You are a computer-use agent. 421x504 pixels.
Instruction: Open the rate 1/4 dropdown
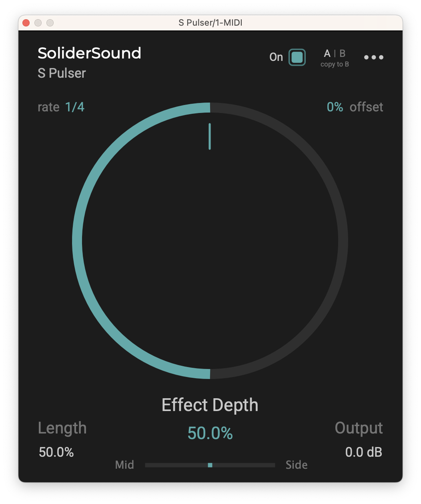coord(75,107)
